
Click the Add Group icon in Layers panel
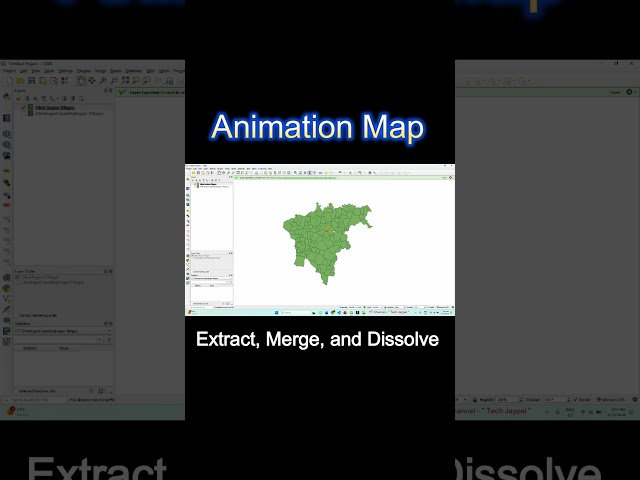pos(27,99)
